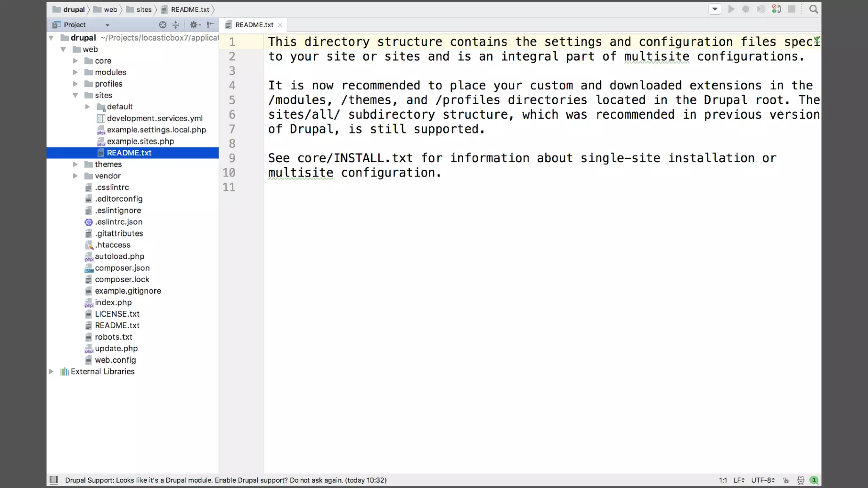The image size is (868, 488).
Task: Click the Run (play) toolbar icon
Action: click(731, 9)
